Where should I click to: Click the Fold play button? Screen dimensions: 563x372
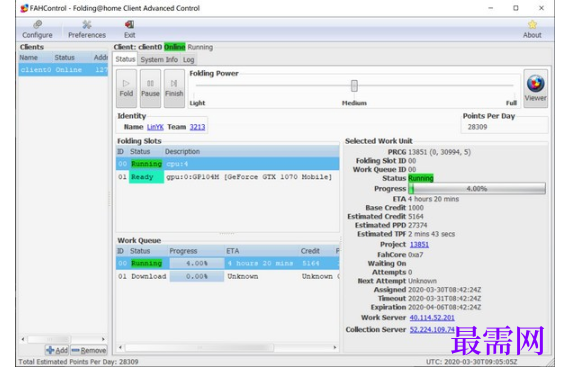(126, 88)
